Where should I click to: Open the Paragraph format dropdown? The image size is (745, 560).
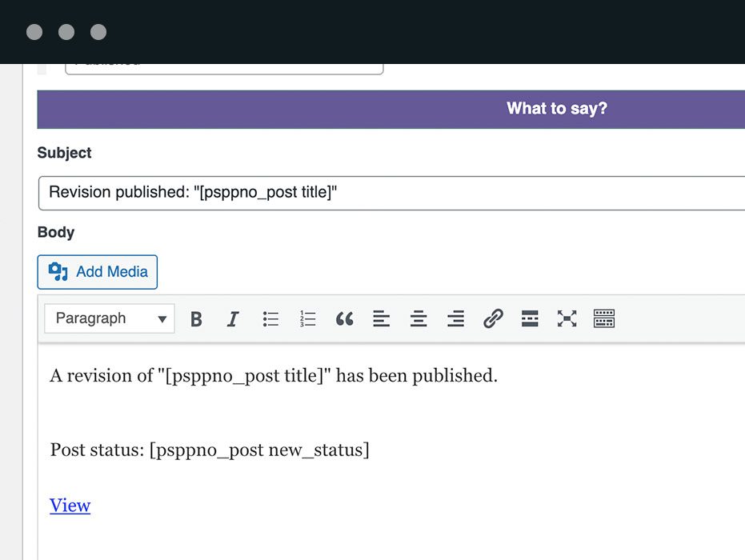point(110,318)
